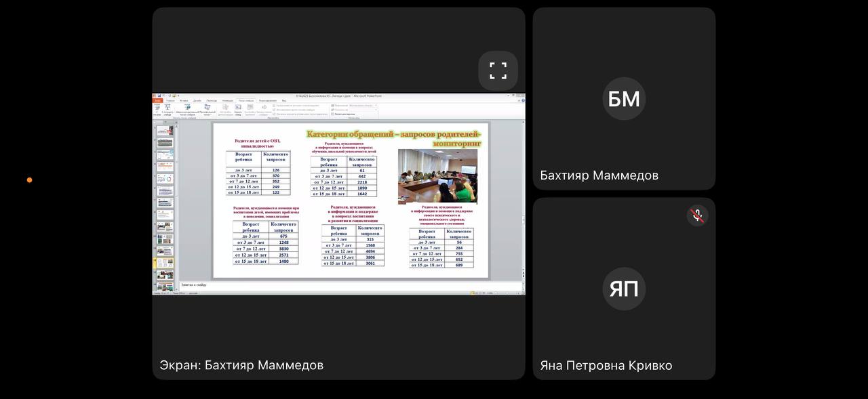Click the Hide Slide ribbon icon

coord(238,108)
